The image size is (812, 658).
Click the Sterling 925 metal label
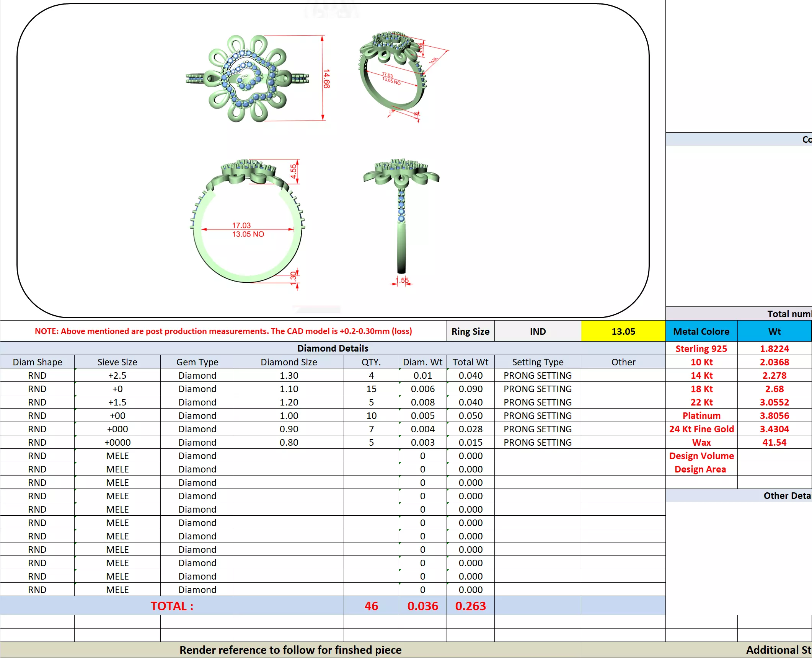(701, 349)
